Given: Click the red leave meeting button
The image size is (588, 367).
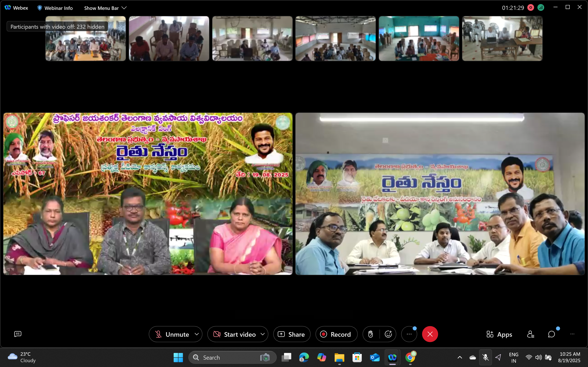Looking at the screenshot, I should tap(430, 334).
